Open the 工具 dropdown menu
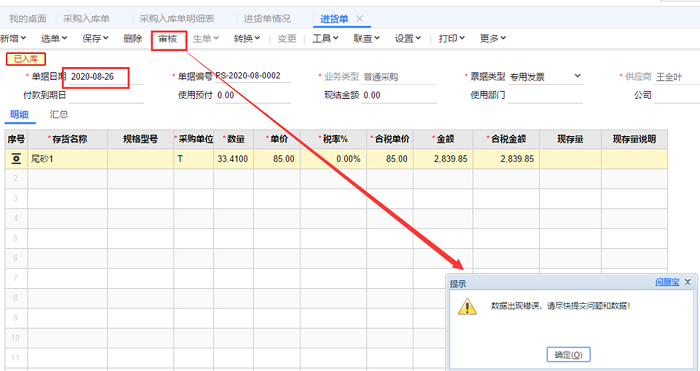The height and width of the screenshot is (371, 700). click(325, 39)
